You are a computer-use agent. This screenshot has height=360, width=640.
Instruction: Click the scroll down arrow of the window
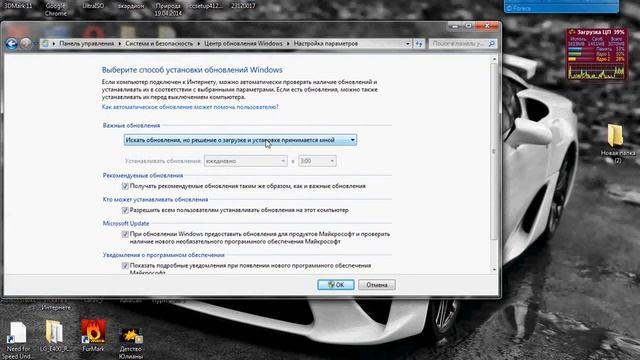point(494,269)
